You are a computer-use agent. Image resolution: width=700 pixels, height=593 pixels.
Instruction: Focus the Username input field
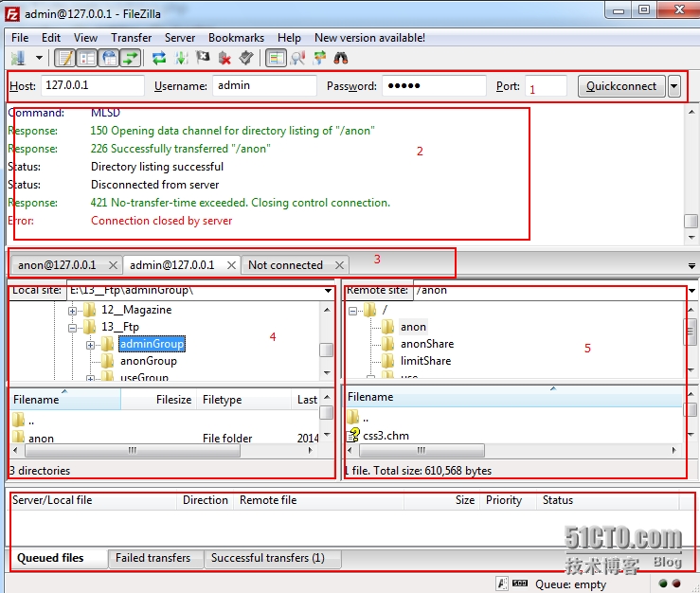pos(264,85)
